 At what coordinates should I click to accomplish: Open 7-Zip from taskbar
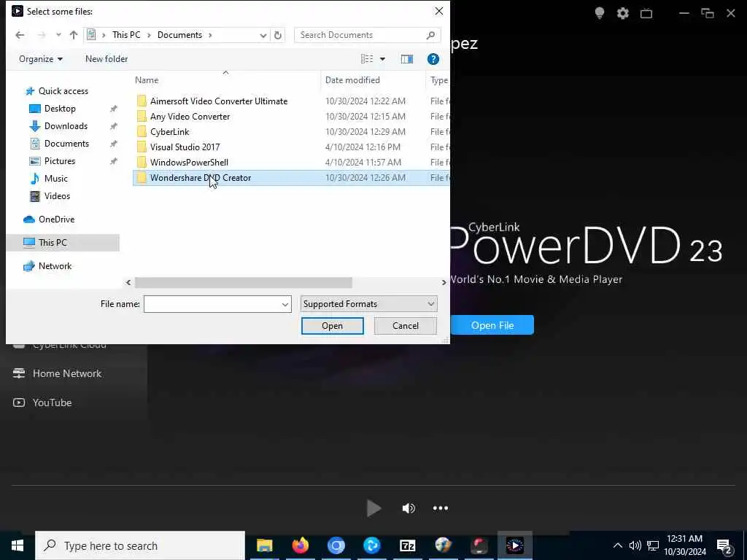407,545
